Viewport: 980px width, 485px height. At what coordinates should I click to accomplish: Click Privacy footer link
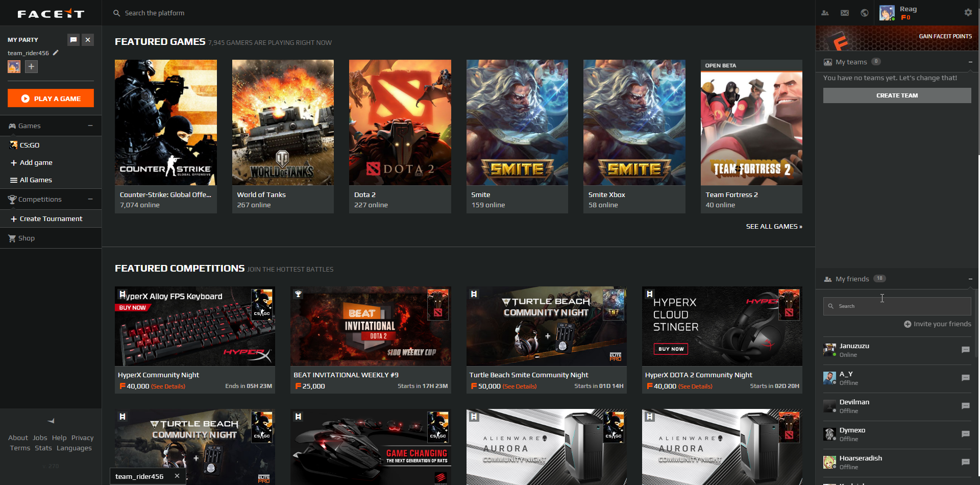pos(82,438)
